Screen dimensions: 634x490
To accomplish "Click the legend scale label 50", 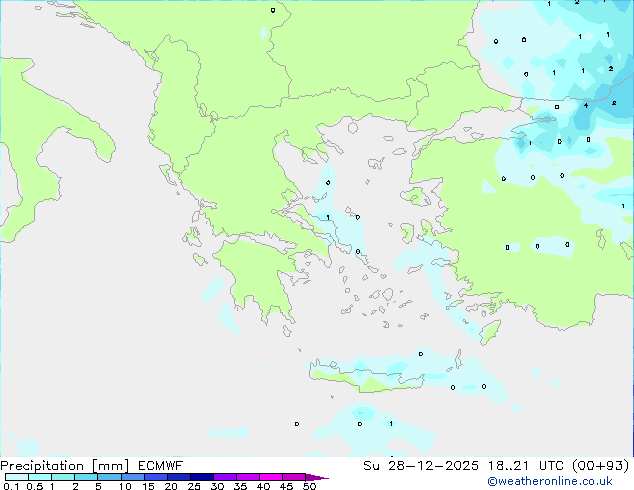I will pos(310,487).
